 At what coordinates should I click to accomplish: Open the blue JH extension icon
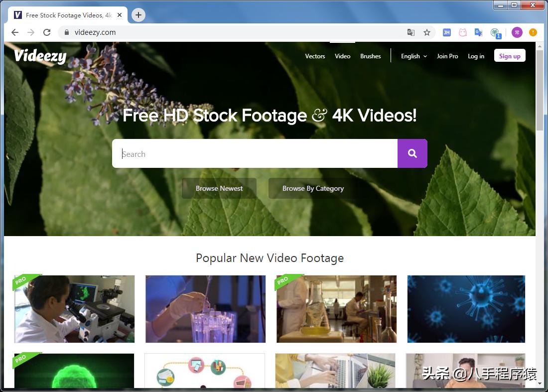pos(447,32)
